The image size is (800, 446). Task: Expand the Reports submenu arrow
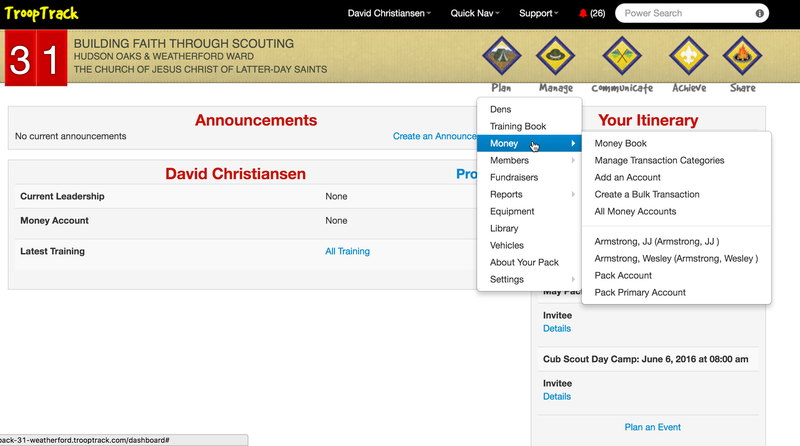point(573,194)
